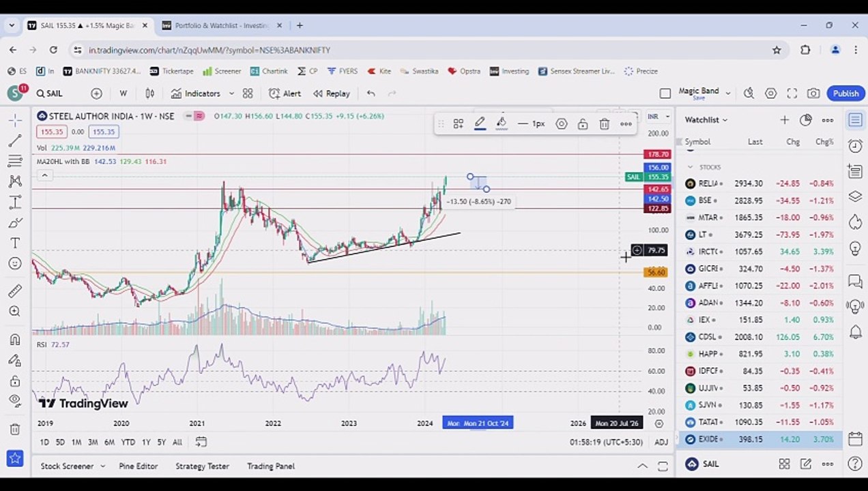The image size is (868, 491).
Task: Open the INR currency dropdown
Action: pyautogui.click(x=658, y=117)
